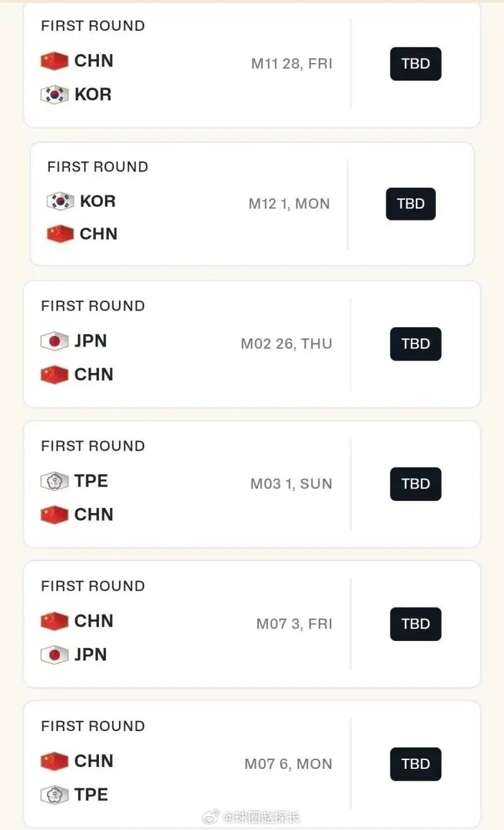
Task: Click Korea flag in M12 1 match
Action: 60,201
